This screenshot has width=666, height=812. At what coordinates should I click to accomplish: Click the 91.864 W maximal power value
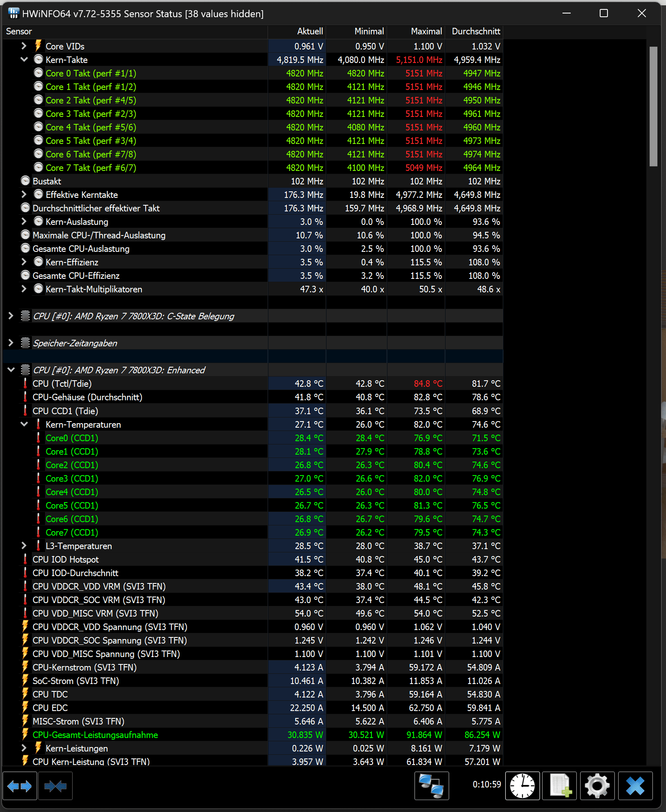(x=424, y=735)
